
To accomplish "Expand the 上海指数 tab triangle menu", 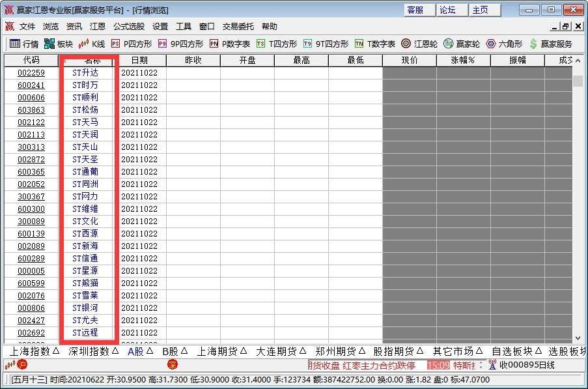I will click(56, 351).
